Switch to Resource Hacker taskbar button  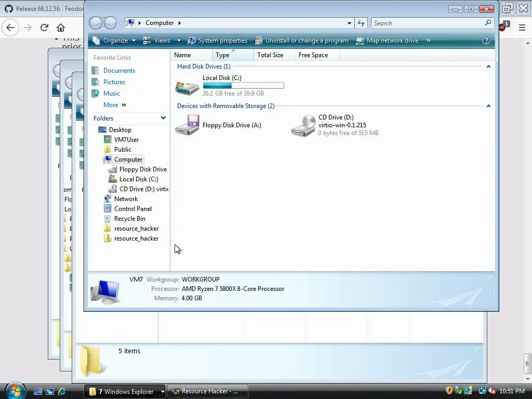click(208, 391)
